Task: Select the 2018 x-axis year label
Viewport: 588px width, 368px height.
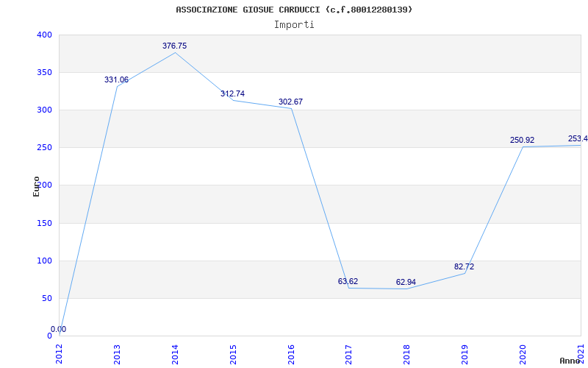Action: click(x=407, y=355)
